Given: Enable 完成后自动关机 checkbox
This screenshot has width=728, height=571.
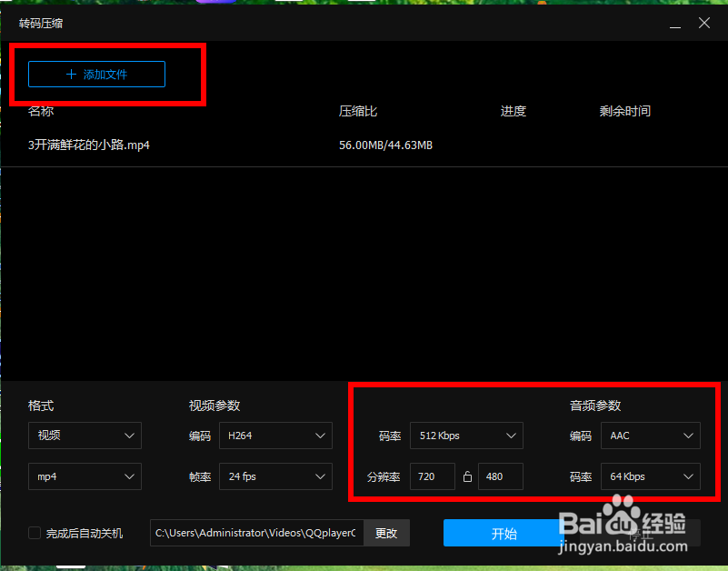Looking at the screenshot, I should (x=35, y=533).
